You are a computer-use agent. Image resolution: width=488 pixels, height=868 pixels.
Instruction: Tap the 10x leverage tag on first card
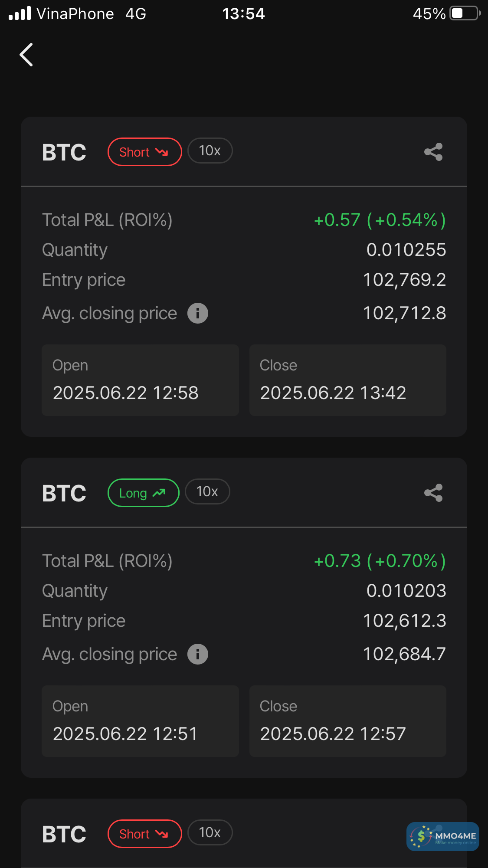[x=210, y=151]
